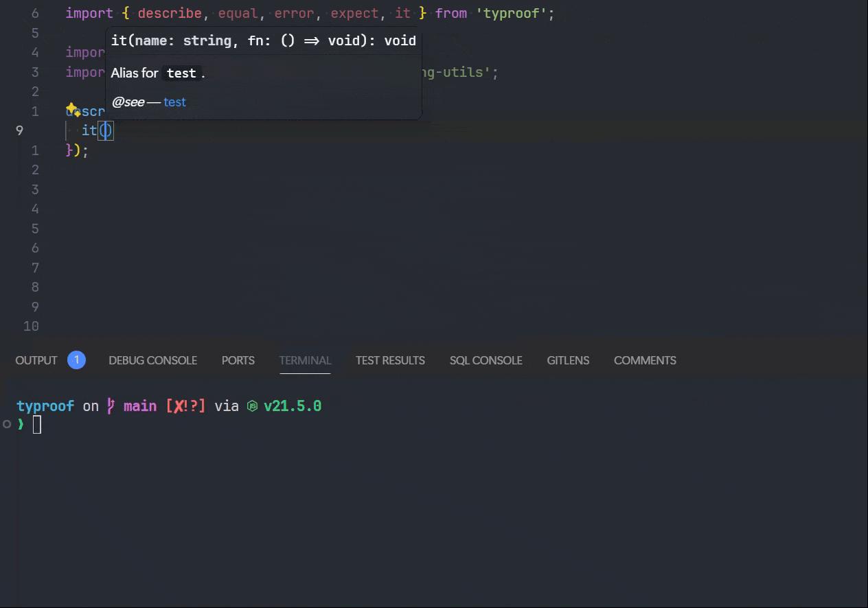Click the git branch icon in prompt
The image size is (868, 608).
click(x=111, y=406)
